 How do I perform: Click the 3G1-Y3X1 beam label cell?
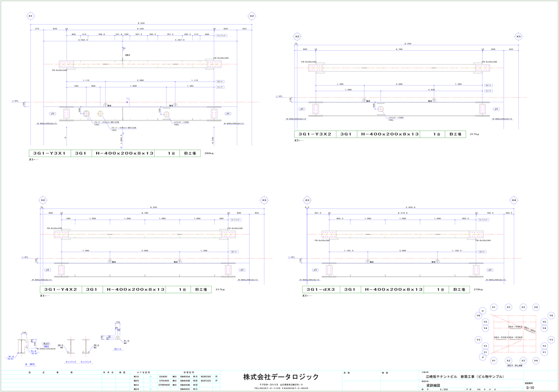pyautogui.click(x=50, y=153)
